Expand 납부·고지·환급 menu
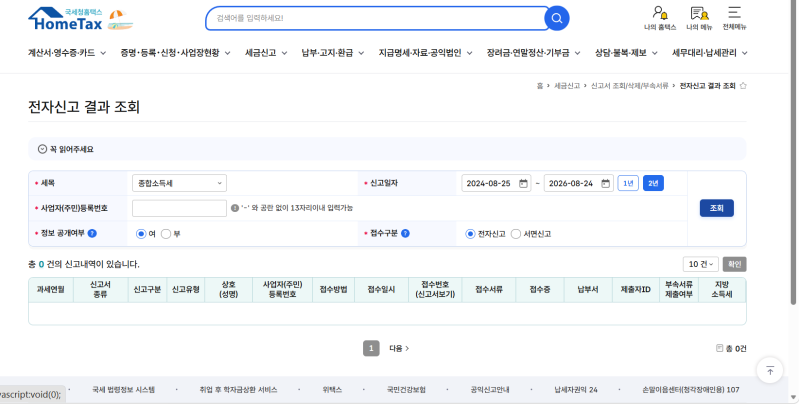Image resolution: width=800 pixels, height=404 pixels. 333,53
